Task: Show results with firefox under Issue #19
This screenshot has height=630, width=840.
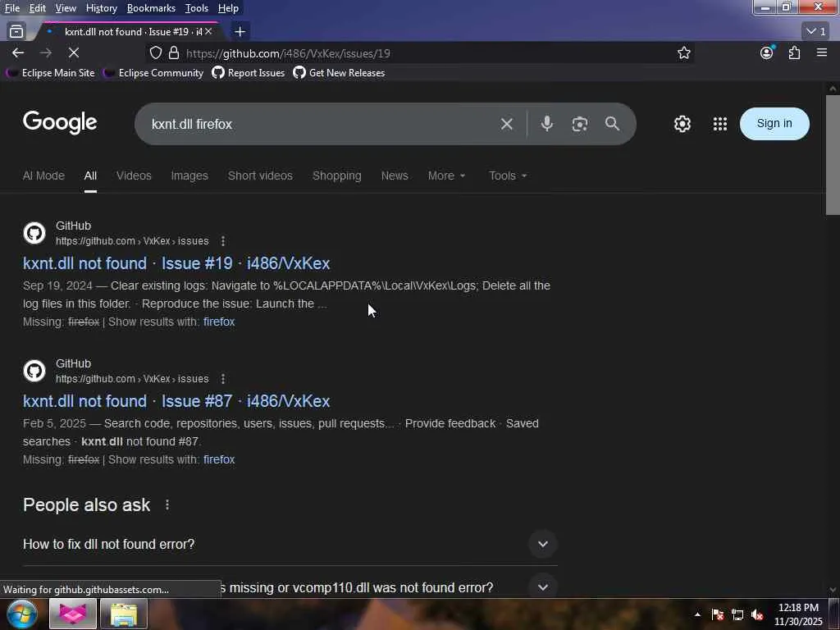Action: pos(219,322)
